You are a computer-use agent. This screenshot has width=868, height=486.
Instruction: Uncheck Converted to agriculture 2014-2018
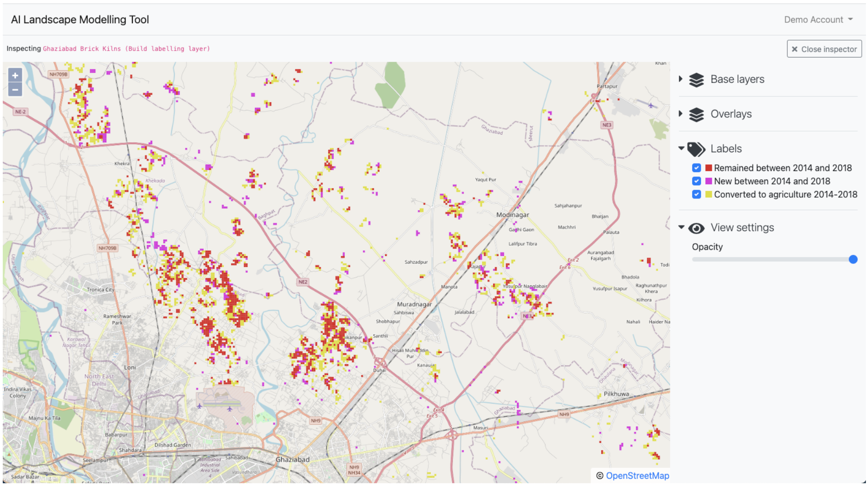pos(696,194)
